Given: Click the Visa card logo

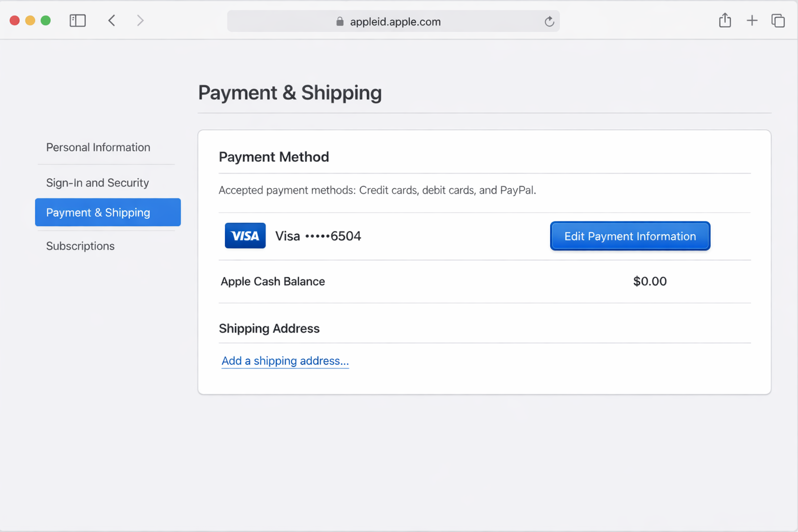Looking at the screenshot, I should point(245,236).
